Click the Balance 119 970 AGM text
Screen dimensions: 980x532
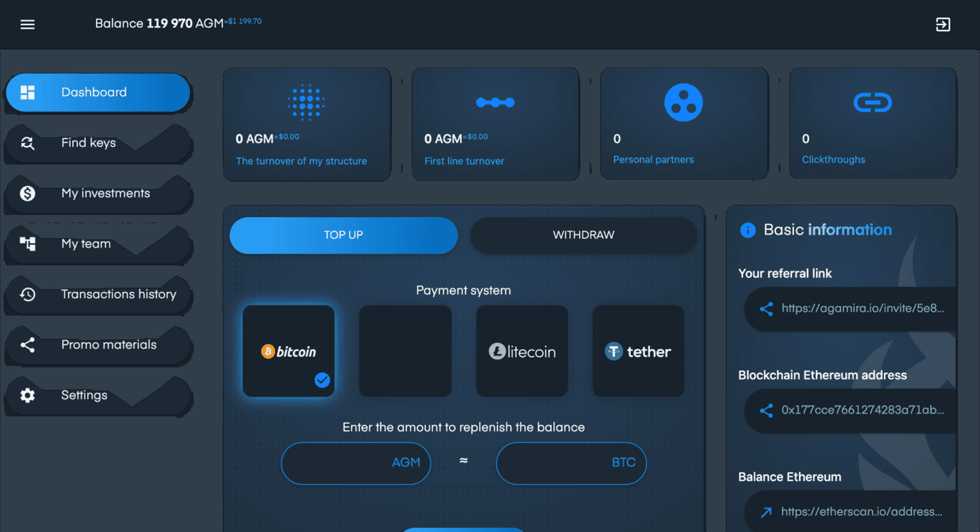[159, 24]
